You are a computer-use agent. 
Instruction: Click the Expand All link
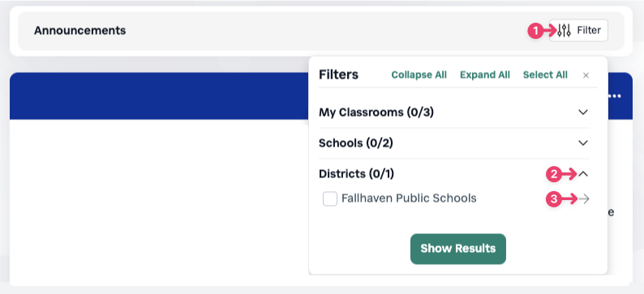tap(485, 75)
